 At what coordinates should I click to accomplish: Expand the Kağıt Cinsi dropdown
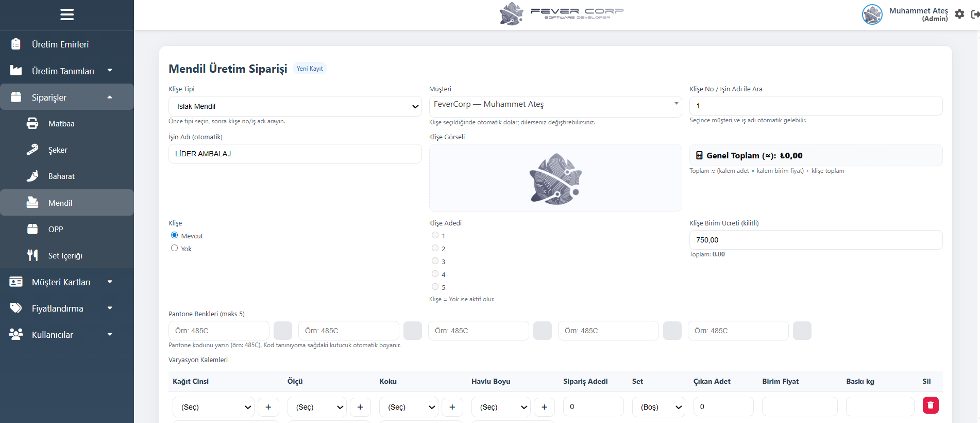pos(213,407)
